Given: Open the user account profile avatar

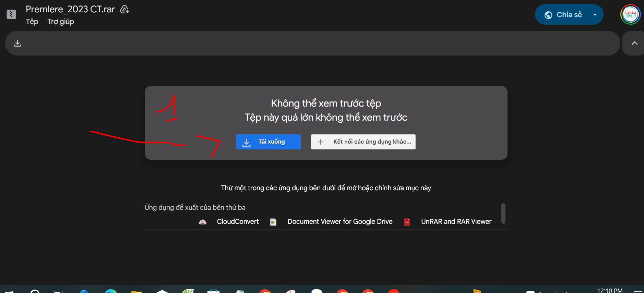Looking at the screenshot, I should (x=630, y=15).
